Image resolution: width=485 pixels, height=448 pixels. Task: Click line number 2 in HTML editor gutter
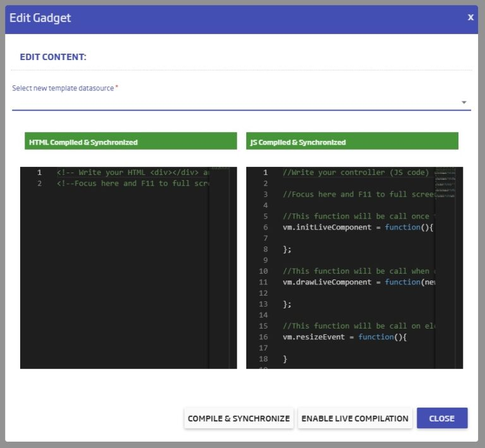coord(39,183)
